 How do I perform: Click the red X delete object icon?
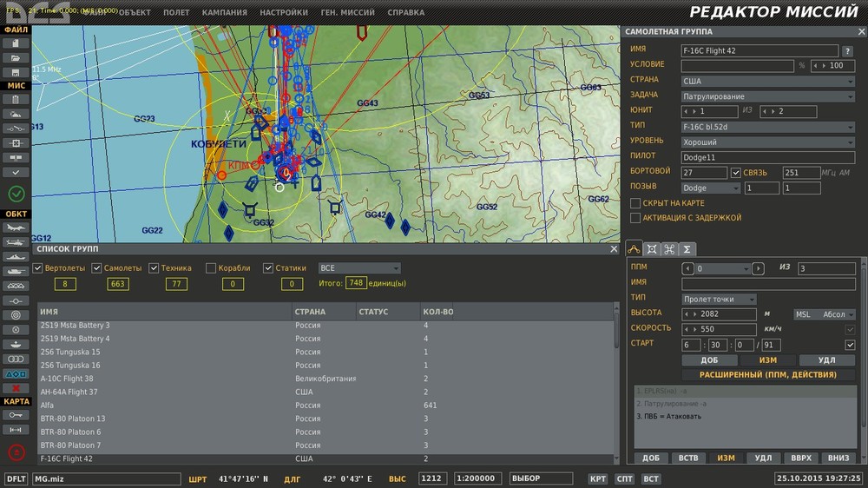tap(16, 388)
